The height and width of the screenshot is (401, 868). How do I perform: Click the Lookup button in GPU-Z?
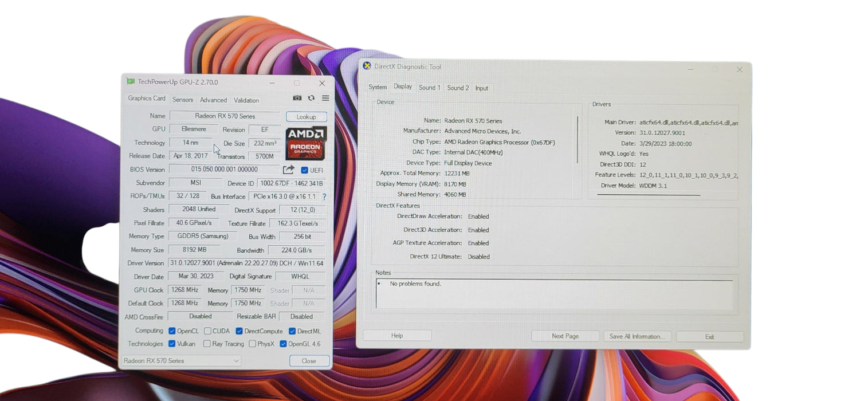pos(306,117)
